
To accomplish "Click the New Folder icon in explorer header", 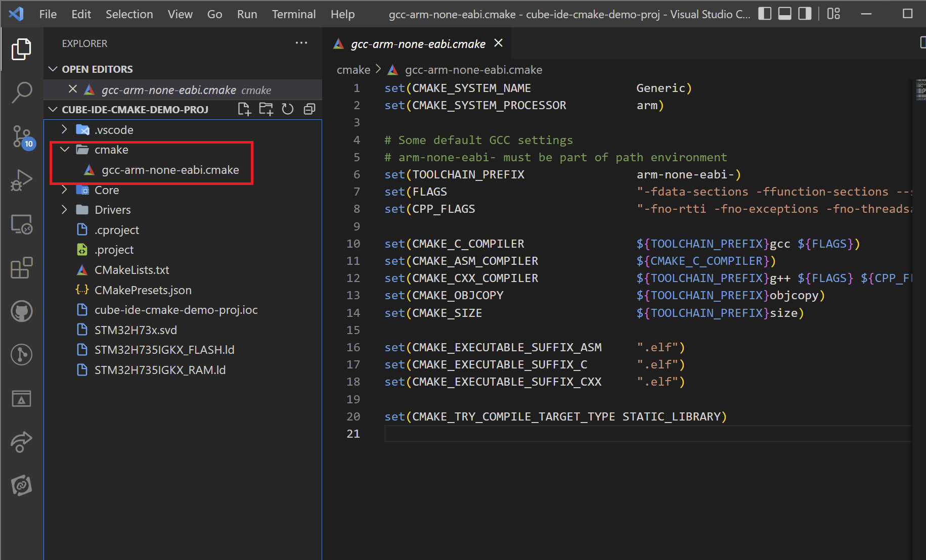I will coord(266,109).
